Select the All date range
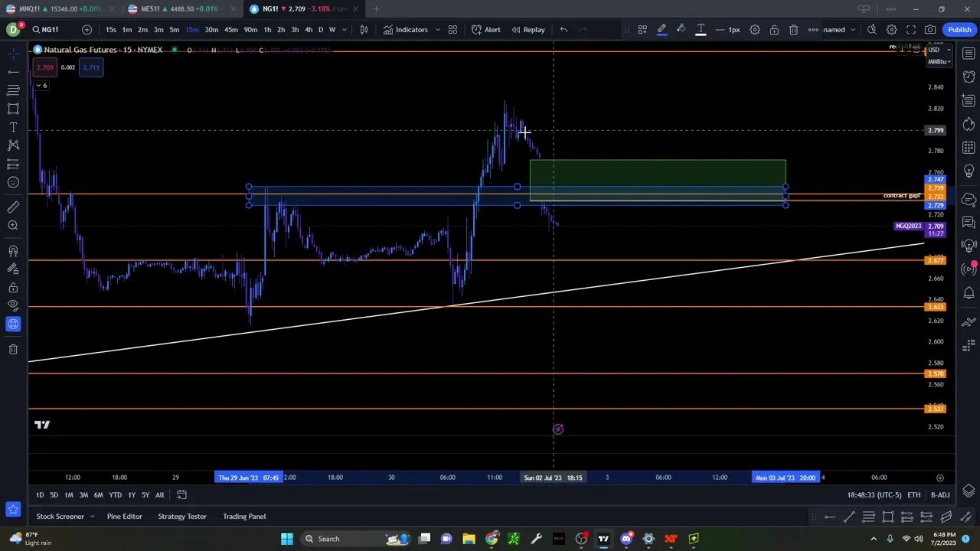Image resolution: width=980 pixels, height=551 pixels. pos(159,495)
